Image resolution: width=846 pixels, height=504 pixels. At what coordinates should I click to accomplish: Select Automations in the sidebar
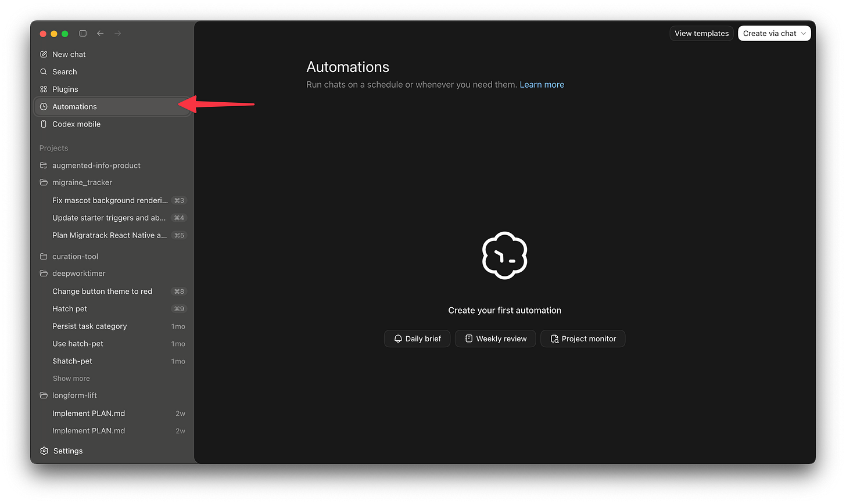113,107
